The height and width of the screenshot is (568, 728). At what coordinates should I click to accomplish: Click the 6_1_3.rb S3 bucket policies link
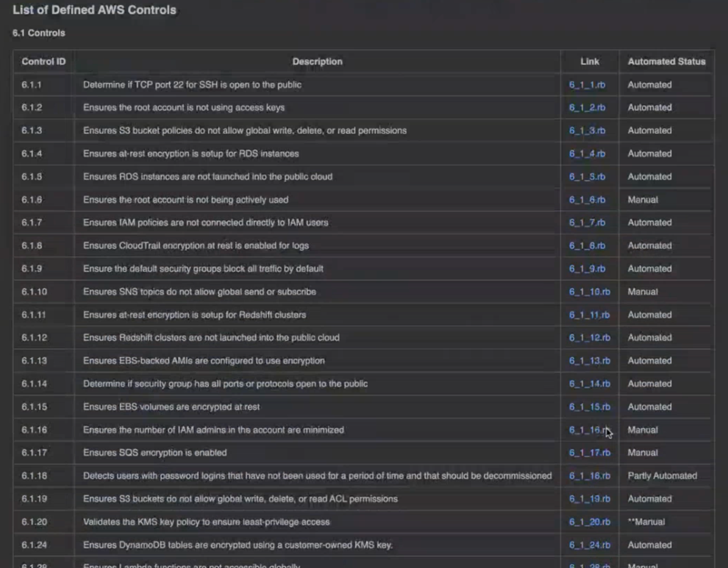tap(587, 131)
